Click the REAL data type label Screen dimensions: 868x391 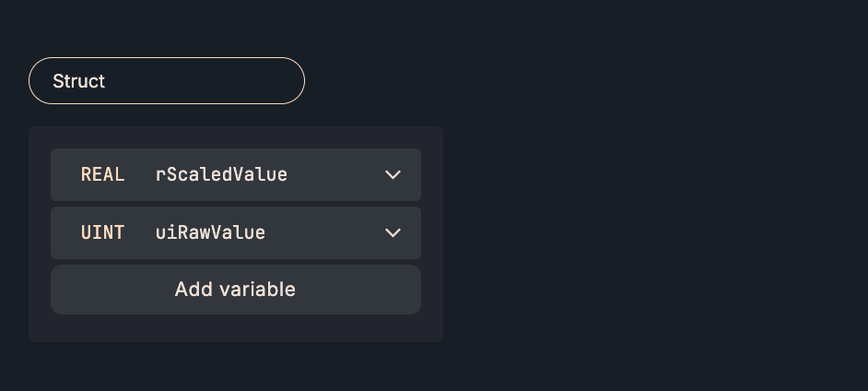(x=102, y=174)
